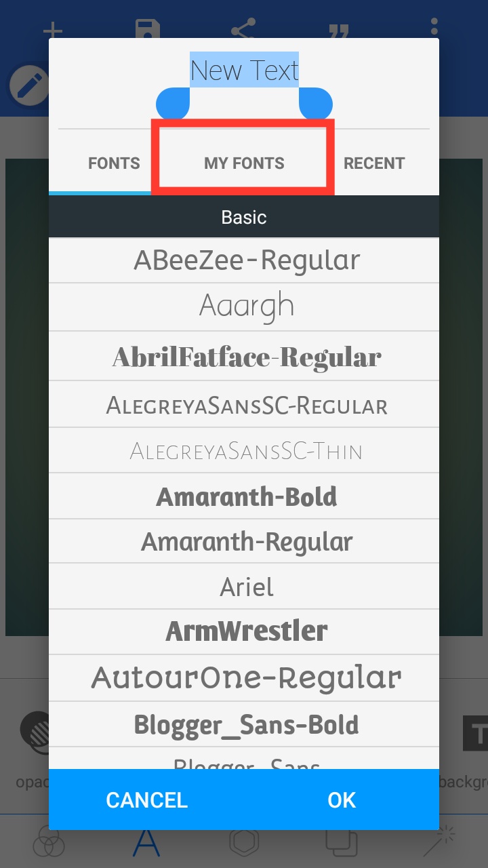Image resolution: width=488 pixels, height=868 pixels.
Task: Confirm with the OK button
Action: pos(342,800)
